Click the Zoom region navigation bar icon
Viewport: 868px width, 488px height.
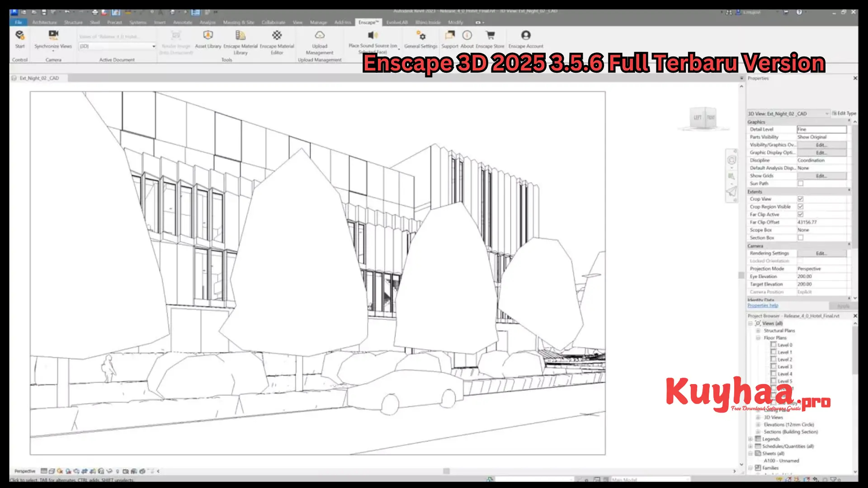[x=731, y=176]
